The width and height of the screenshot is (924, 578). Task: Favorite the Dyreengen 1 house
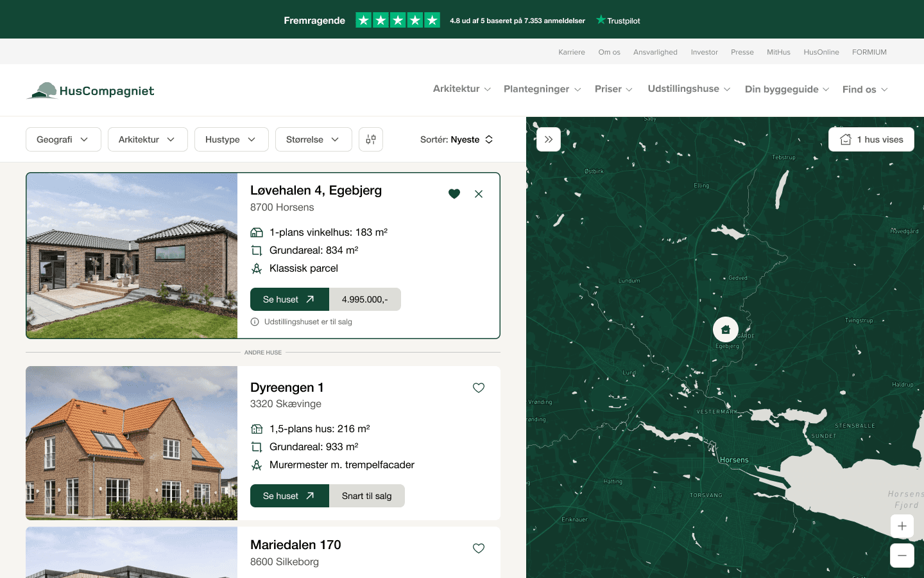pyautogui.click(x=479, y=388)
